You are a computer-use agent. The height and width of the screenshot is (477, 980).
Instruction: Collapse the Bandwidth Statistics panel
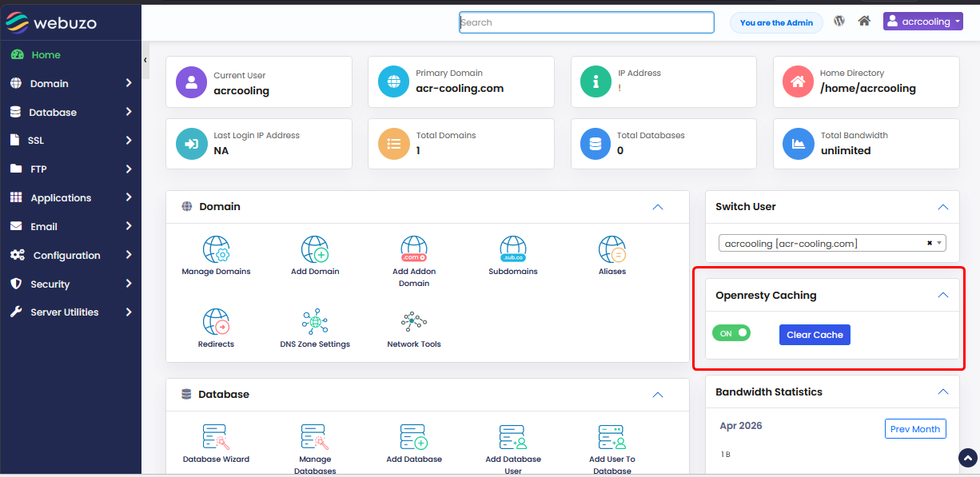943,392
